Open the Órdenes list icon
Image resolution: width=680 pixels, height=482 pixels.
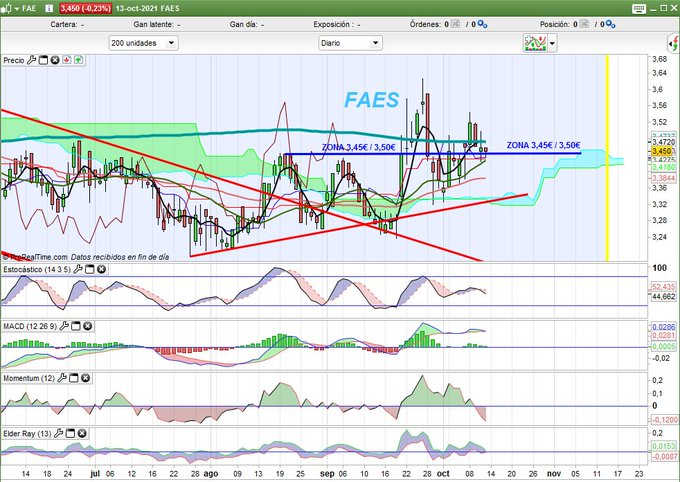click(x=455, y=24)
